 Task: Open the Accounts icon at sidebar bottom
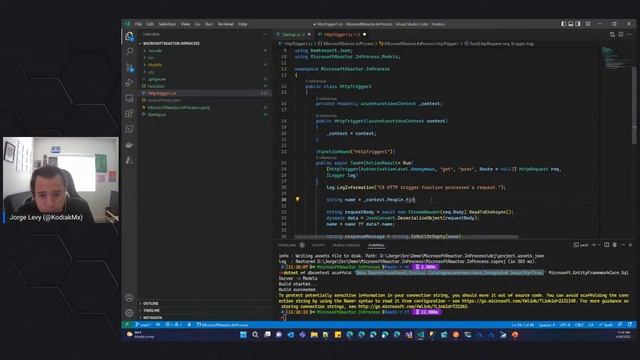pos(129,298)
